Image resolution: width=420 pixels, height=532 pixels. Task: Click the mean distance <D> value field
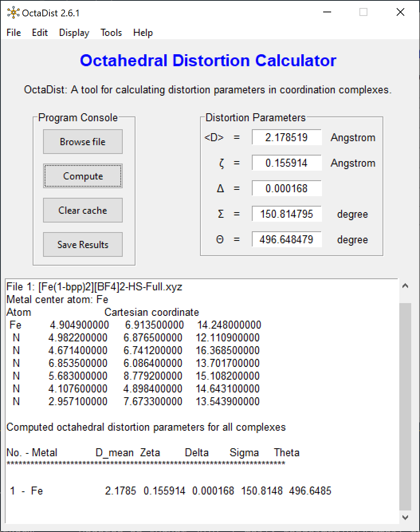287,138
